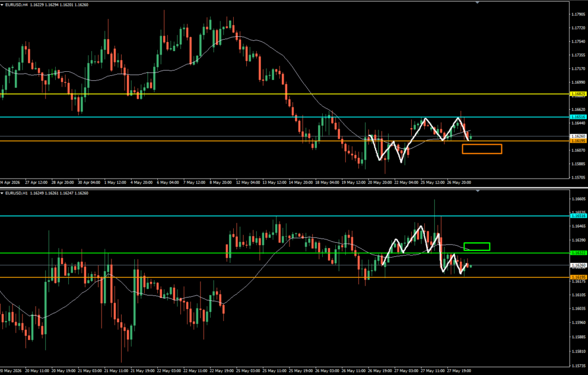The image size is (588, 375).
Task: Click 1.17170 on the H4 price scale
Action: [578, 68]
